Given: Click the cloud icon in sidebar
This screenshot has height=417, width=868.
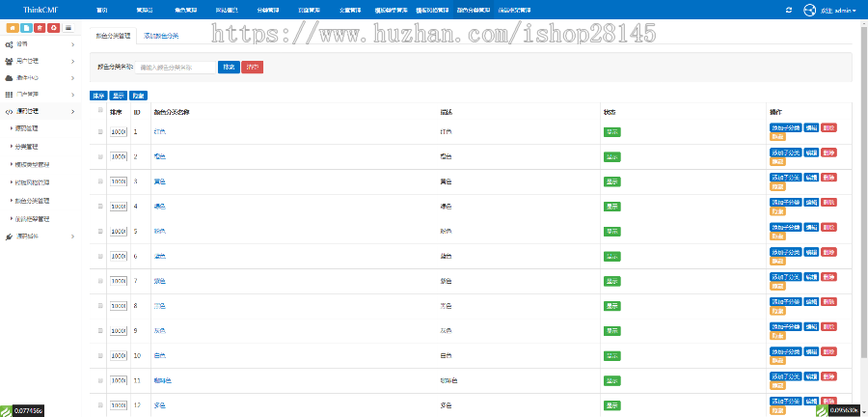Looking at the screenshot, I should click(9, 77).
